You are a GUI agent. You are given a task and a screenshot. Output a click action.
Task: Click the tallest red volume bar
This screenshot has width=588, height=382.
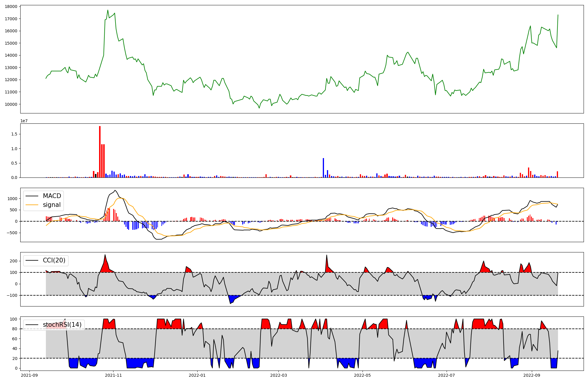click(100, 152)
